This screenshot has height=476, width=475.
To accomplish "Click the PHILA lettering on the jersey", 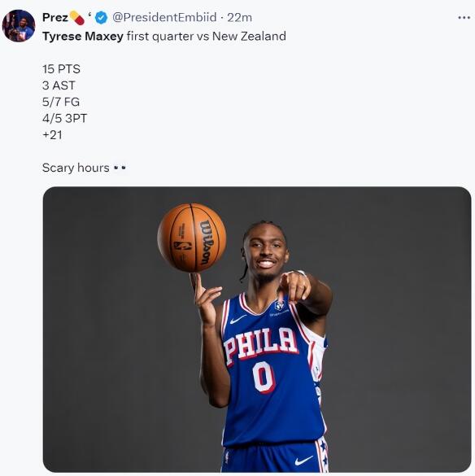I will (x=260, y=344).
